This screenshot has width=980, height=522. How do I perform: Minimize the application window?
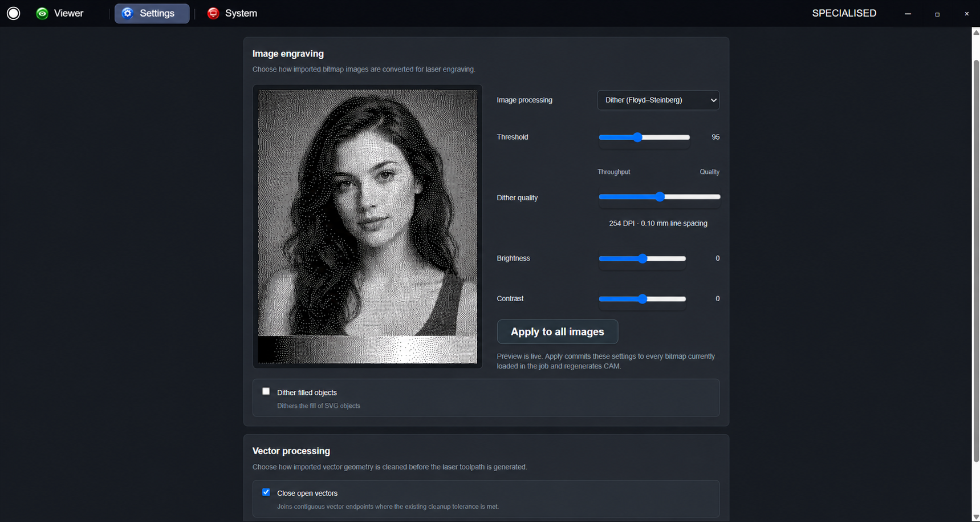tap(908, 14)
